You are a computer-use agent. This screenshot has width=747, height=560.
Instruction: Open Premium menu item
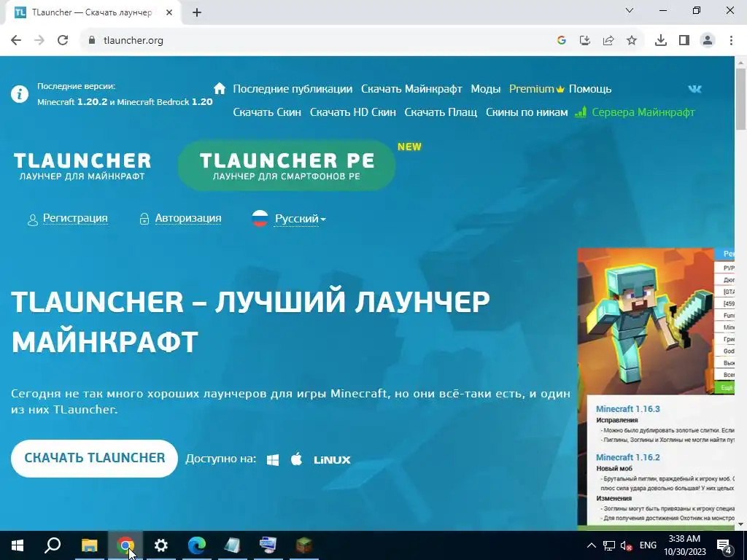(x=536, y=89)
